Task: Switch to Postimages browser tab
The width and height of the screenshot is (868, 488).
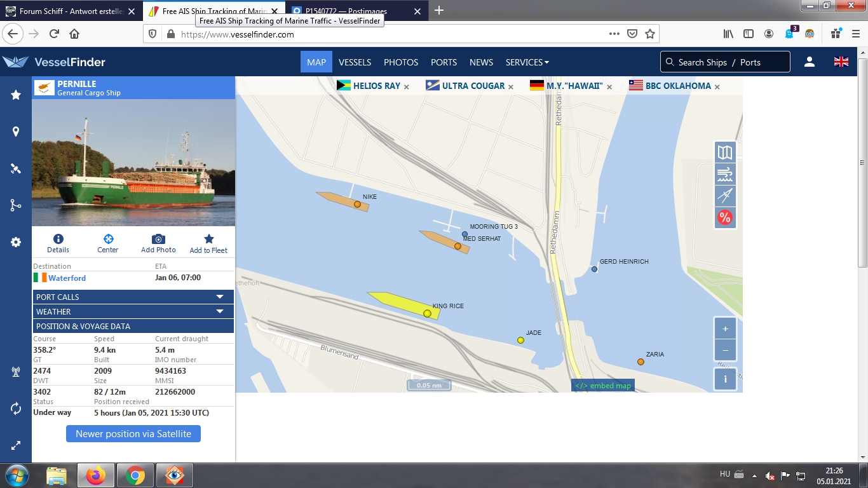Action: click(356, 11)
